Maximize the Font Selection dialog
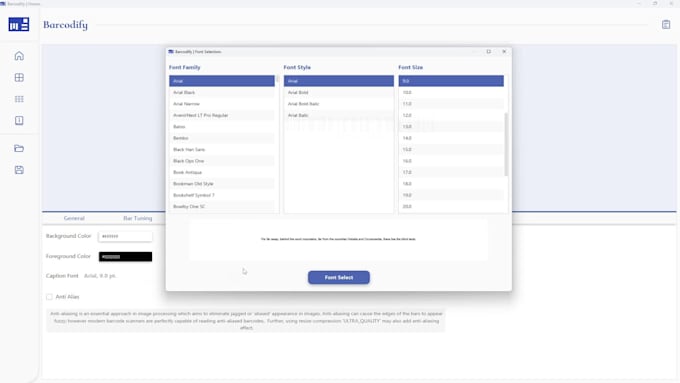 point(489,52)
